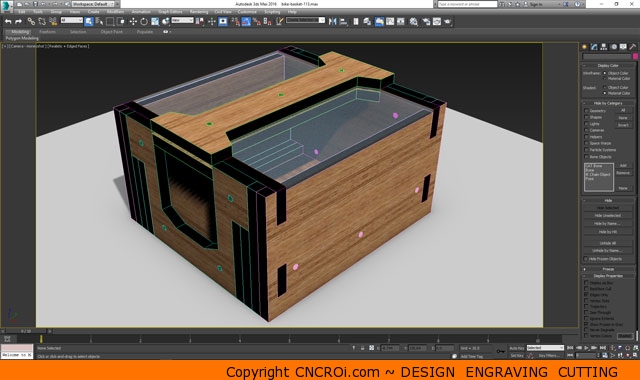Collapse the Hide rollout
The height and width of the screenshot is (380, 640).
[608, 200]
